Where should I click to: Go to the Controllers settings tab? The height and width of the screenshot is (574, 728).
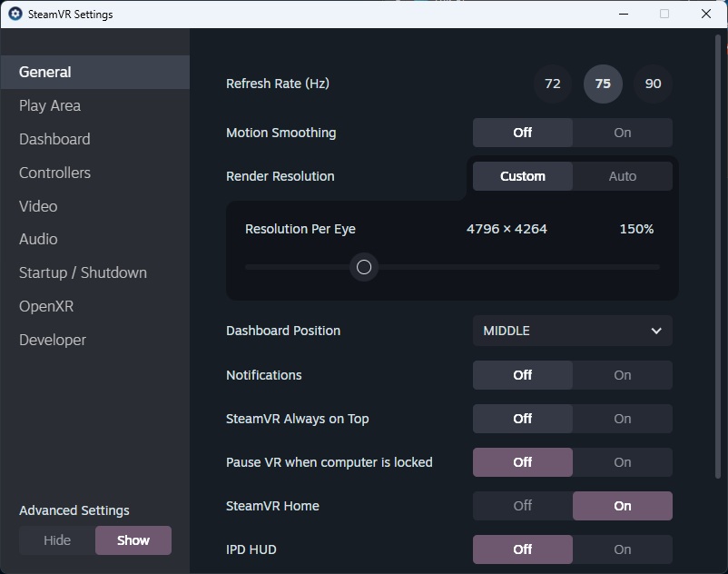pos(95,173)
